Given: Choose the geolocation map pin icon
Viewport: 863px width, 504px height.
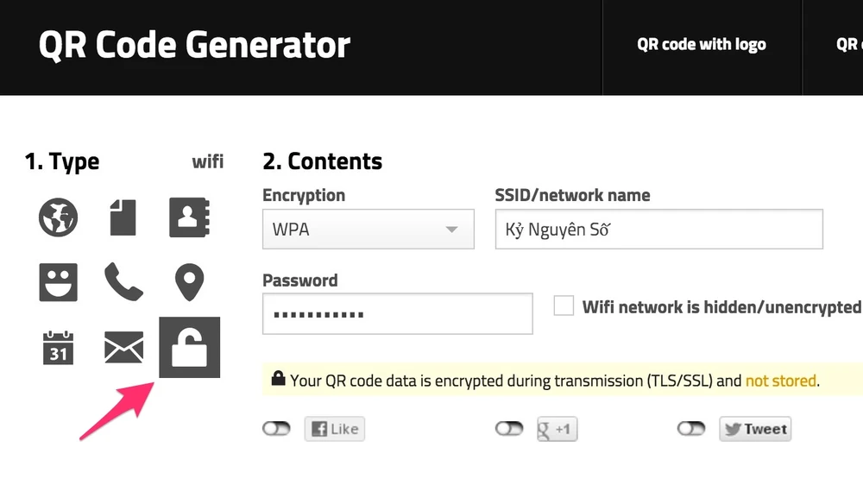Looking at the screenshot, I should 189,281.
